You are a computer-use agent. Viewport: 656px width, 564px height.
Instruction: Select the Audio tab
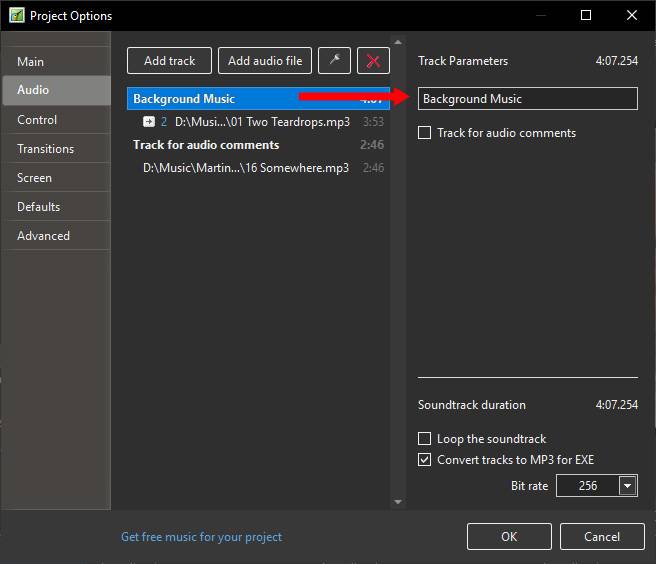56,90
